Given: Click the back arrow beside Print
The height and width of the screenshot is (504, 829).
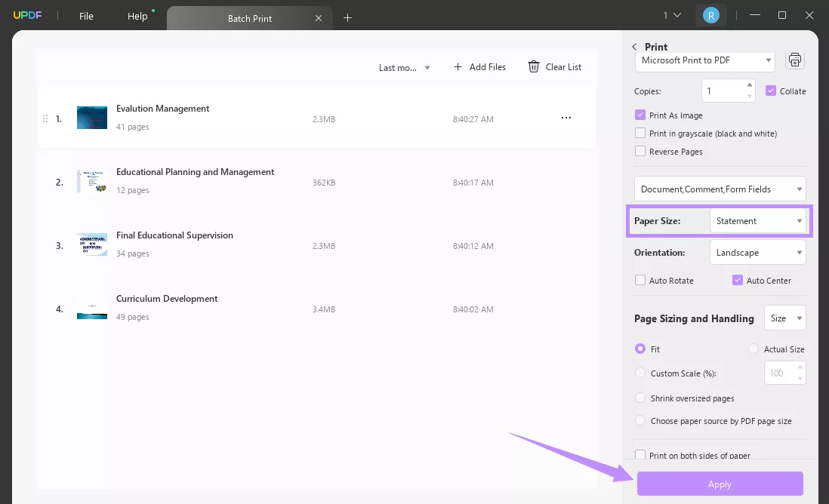Looking at the screenshot, I should coord(634,47).
